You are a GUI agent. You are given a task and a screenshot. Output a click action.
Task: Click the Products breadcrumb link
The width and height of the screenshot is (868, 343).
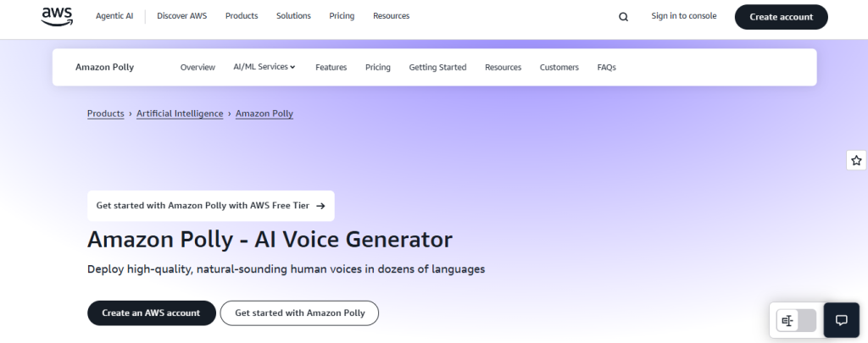pos(105,113)
